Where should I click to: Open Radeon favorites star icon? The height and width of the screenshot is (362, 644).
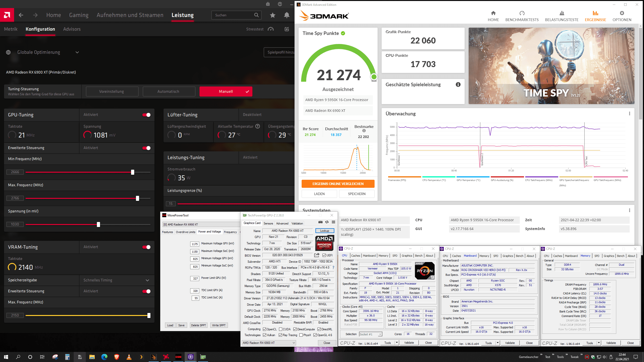272,15
